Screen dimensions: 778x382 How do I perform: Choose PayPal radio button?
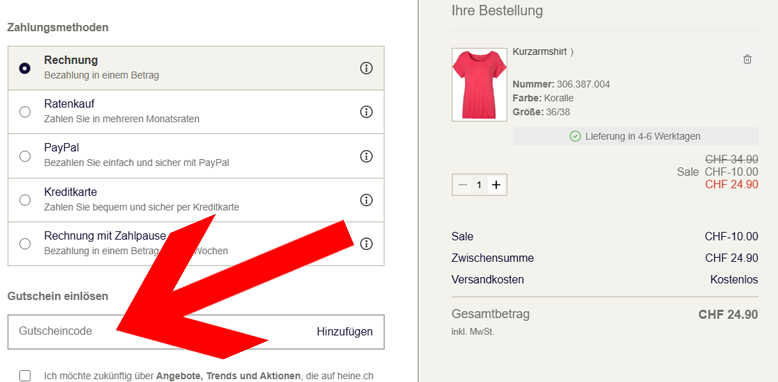(25, 156)
